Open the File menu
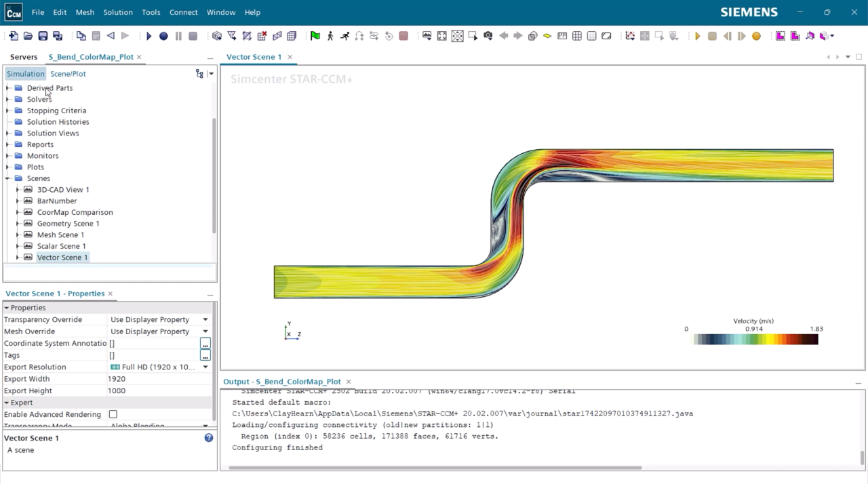The height and width of the screenshot is (484, 868). (38, 12)
